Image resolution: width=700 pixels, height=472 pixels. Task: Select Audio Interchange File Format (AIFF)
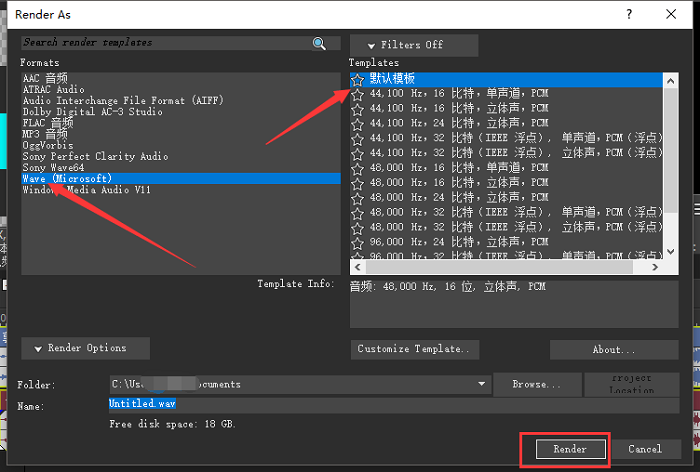point(181,100)
